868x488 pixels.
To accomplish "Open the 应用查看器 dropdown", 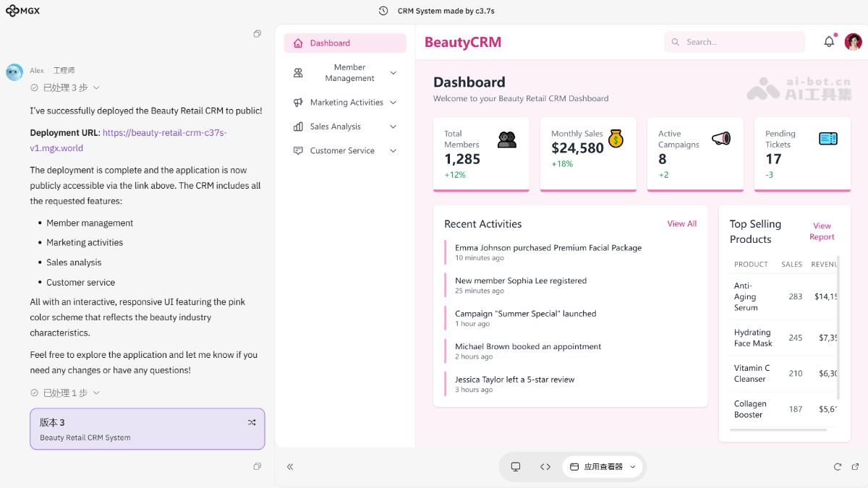I will (603, 467).
